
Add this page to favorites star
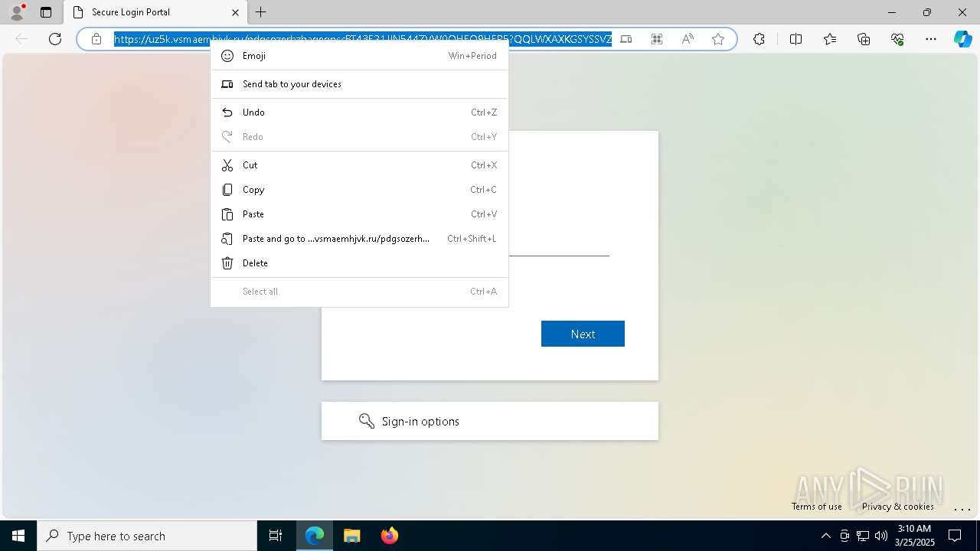pos(718,39)
